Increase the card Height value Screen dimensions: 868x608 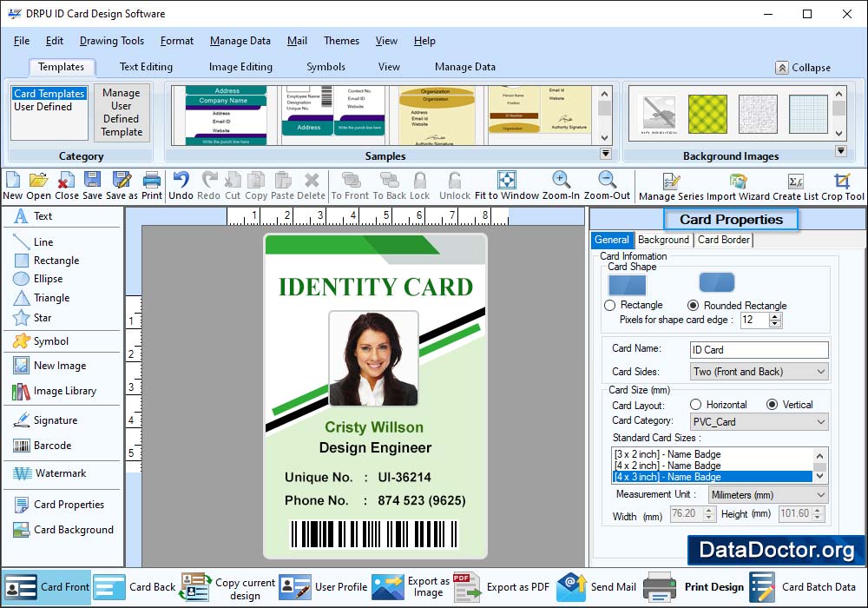pyautogui.click(x=818, y=510)
